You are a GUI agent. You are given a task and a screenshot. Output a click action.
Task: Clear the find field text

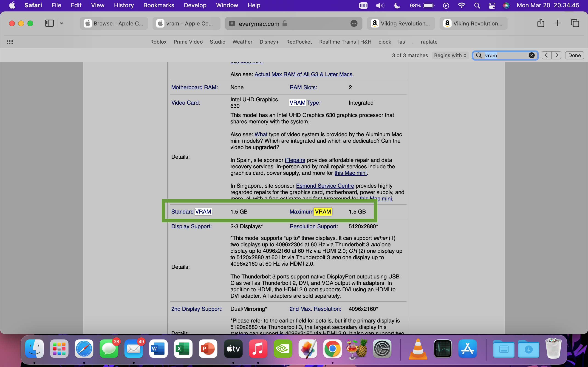(x=531, y=55)
